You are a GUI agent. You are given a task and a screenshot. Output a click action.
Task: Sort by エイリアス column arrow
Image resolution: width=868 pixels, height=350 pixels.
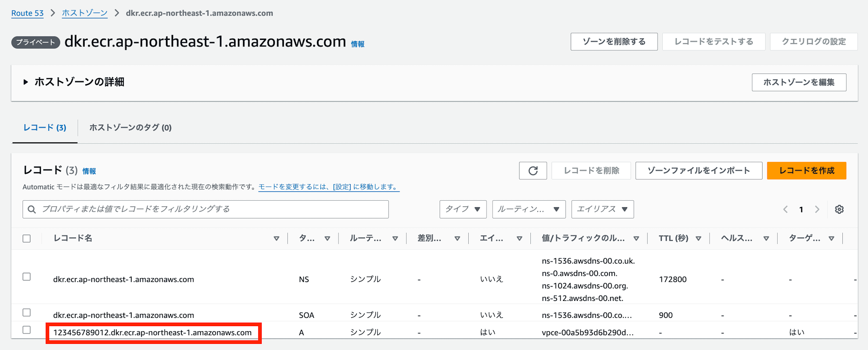click(x=519, y=238)
